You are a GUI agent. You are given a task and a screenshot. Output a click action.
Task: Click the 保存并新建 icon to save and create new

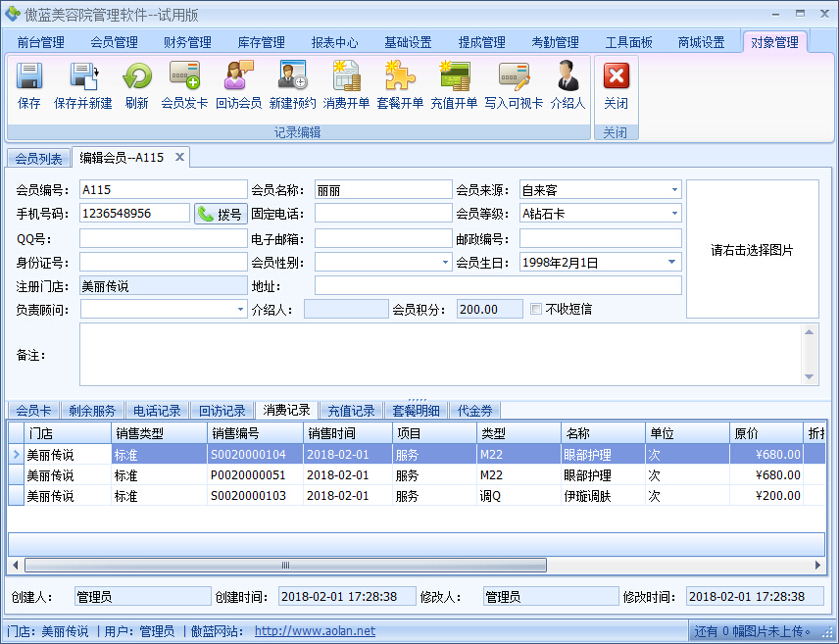pyautogui.click(x=83, y=83)
